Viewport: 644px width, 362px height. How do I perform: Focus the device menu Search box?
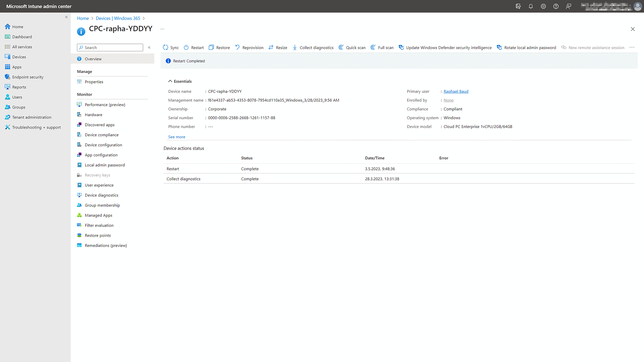tap(110, 48)
